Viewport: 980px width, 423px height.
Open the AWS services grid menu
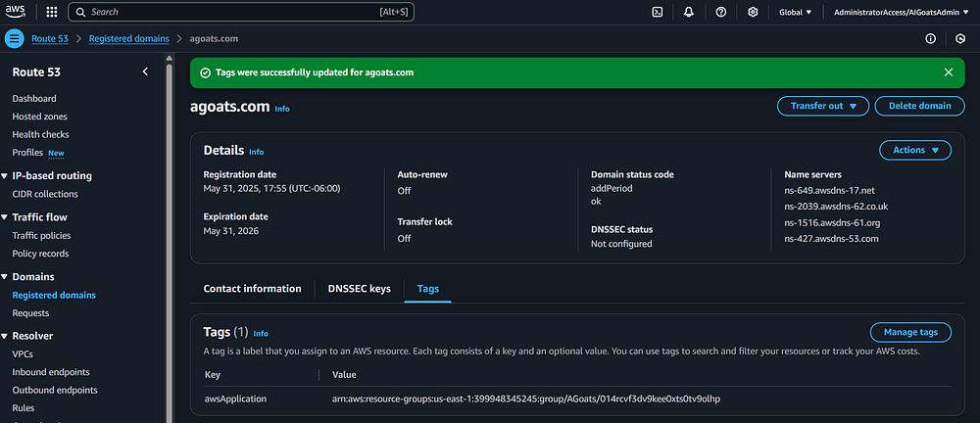pos(52,12)
